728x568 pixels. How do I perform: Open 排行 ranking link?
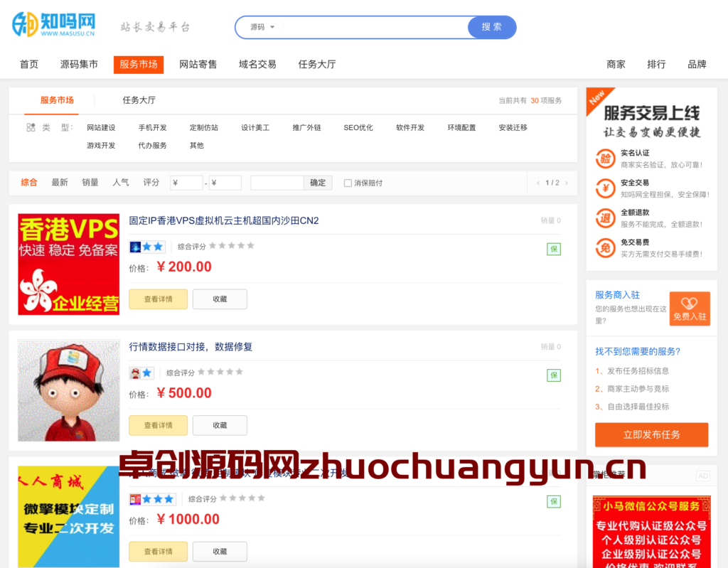(x=656, y=64)
